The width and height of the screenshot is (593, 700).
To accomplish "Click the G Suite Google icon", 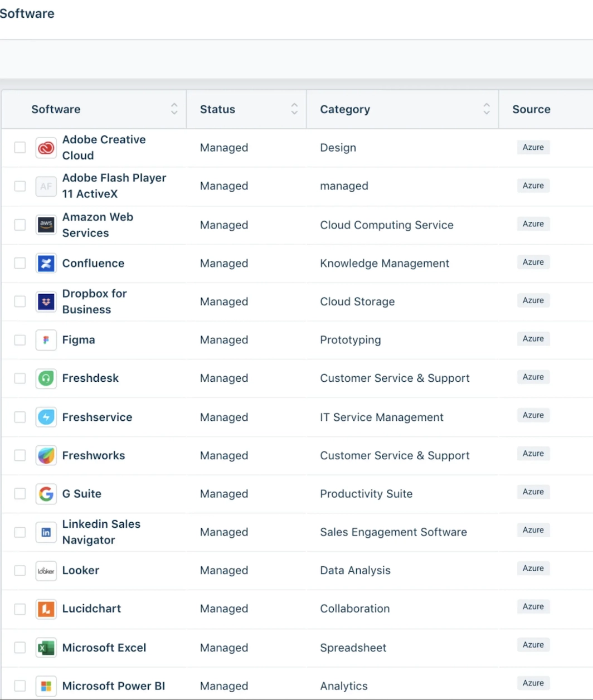I will [46, 494].
